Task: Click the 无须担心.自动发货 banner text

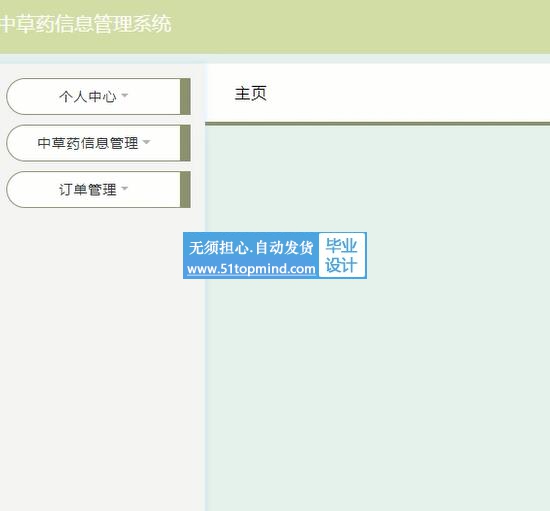Action: coord(251,248)
